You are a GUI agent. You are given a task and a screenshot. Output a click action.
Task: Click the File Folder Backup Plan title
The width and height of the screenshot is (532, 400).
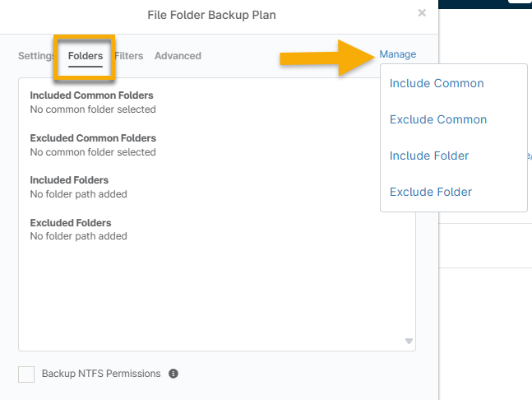tap(211, 15)
